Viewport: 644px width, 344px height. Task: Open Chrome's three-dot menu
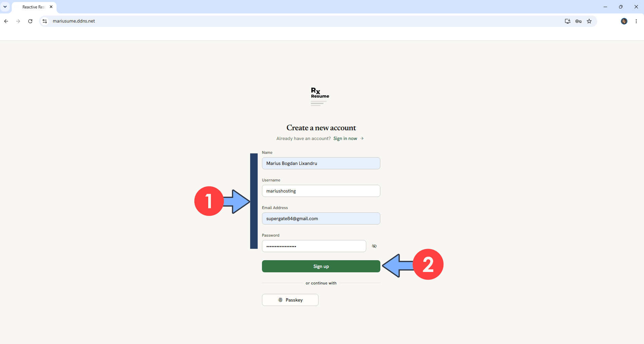point(636,21)
